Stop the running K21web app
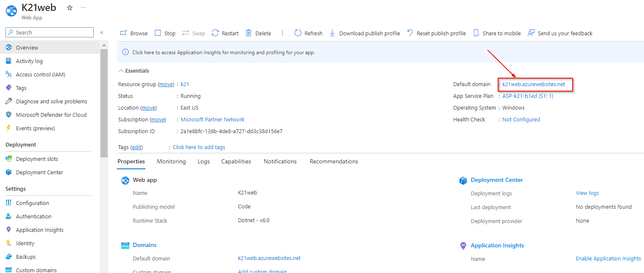This screenshot has width=644, height=273. 164,33
